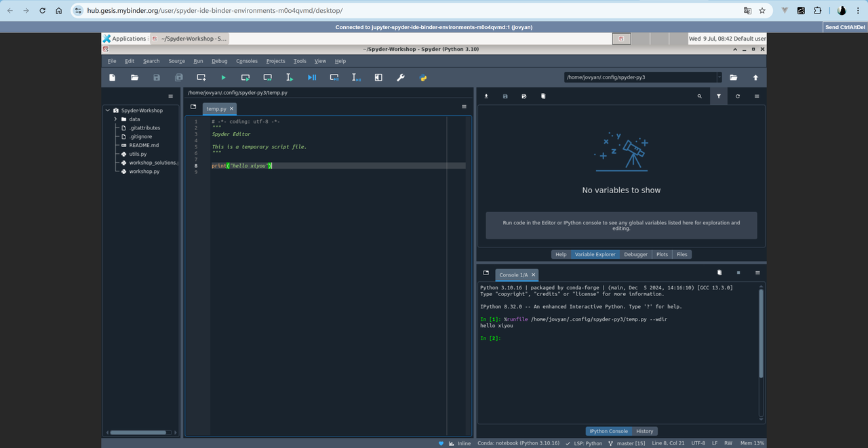This screenshot has height=448, width=868.
Task: Click the Open file folder icon in toolbar
Action: pos(134,77)
